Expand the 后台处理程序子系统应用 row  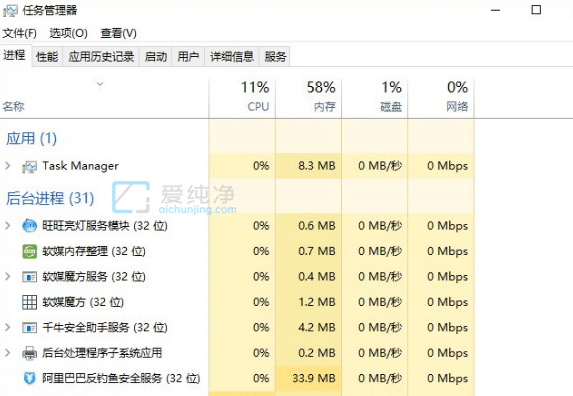(8, 353)
